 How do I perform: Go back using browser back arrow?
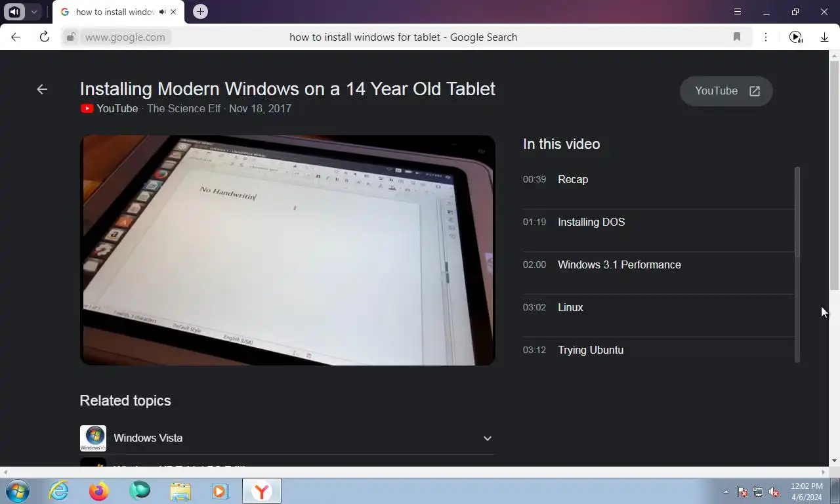[x=16, y=37]
